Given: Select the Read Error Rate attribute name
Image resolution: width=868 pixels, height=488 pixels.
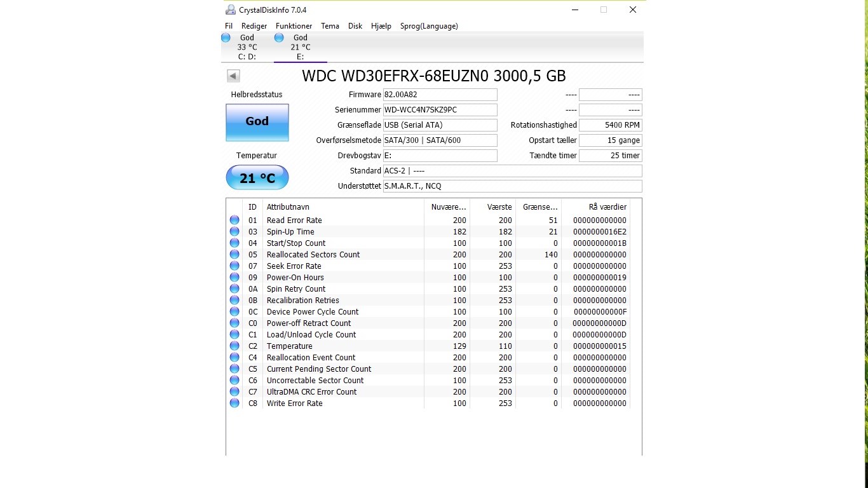Looking at the screenshot, I should point(294,220).
